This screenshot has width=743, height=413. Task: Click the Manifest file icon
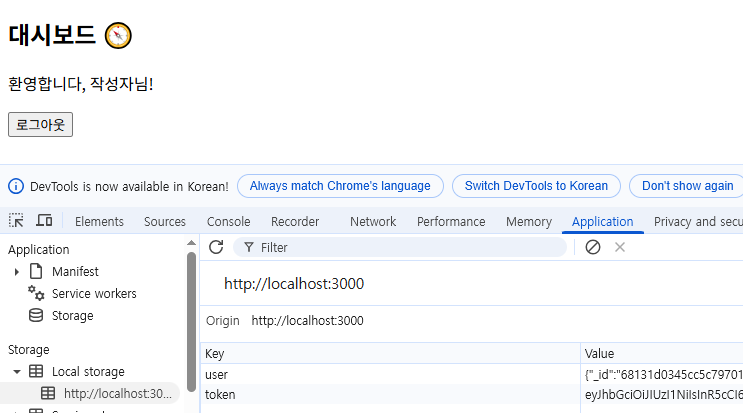click(36, 271)
